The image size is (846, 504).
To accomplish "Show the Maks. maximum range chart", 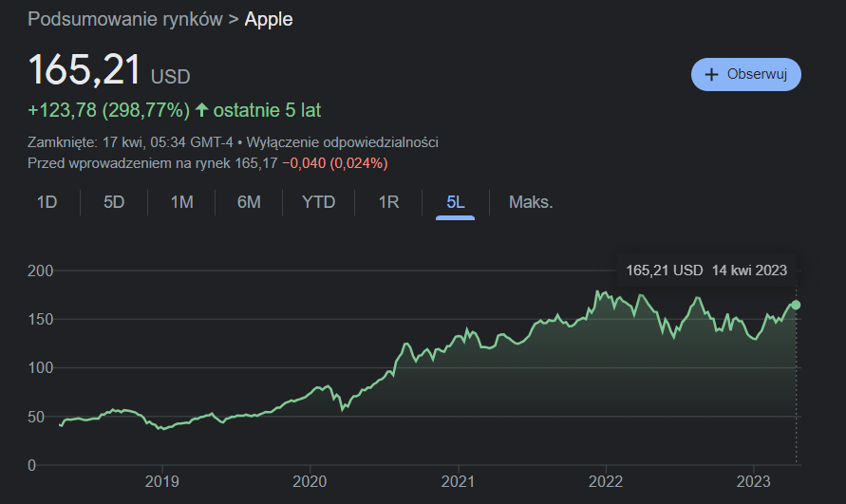I will tap(531, 202).
